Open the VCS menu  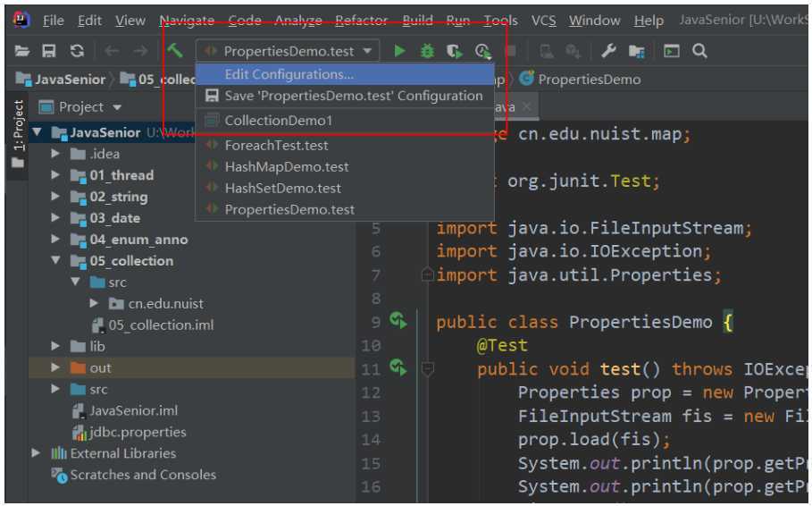tap(544, 21)
